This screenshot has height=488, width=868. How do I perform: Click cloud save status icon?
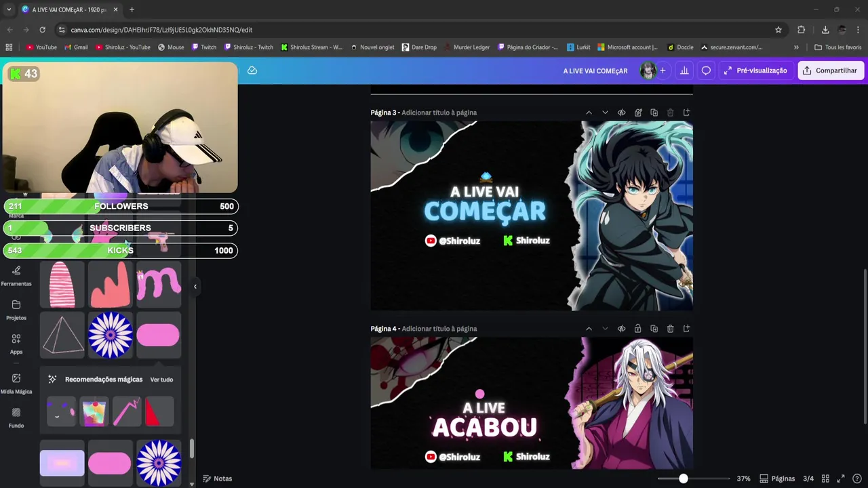click(x=252, y=70)
